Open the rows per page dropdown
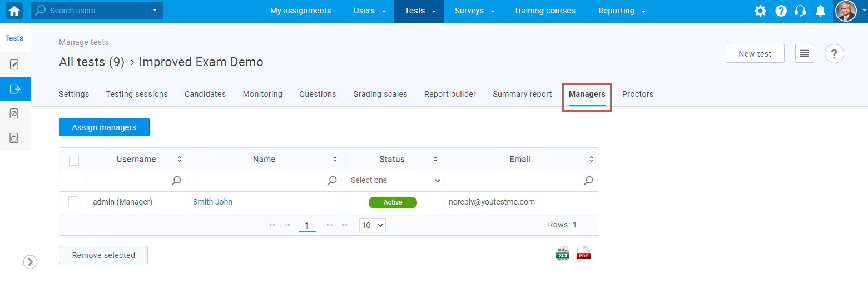Viewport: 868px width, 283px height. click(x=373, y=225)
